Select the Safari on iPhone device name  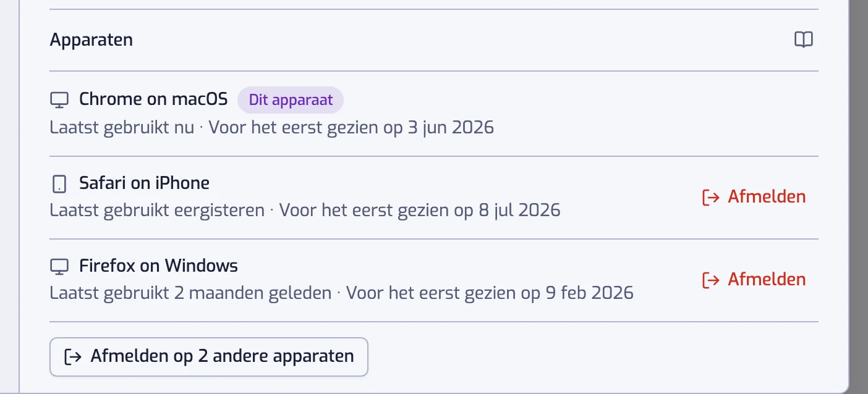pyautogui.click(x=144, y=183)
